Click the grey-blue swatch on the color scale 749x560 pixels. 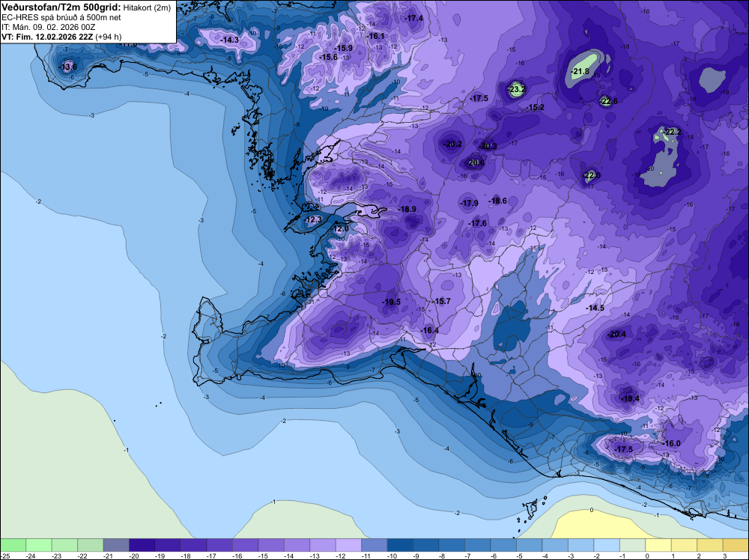[116, 545]
